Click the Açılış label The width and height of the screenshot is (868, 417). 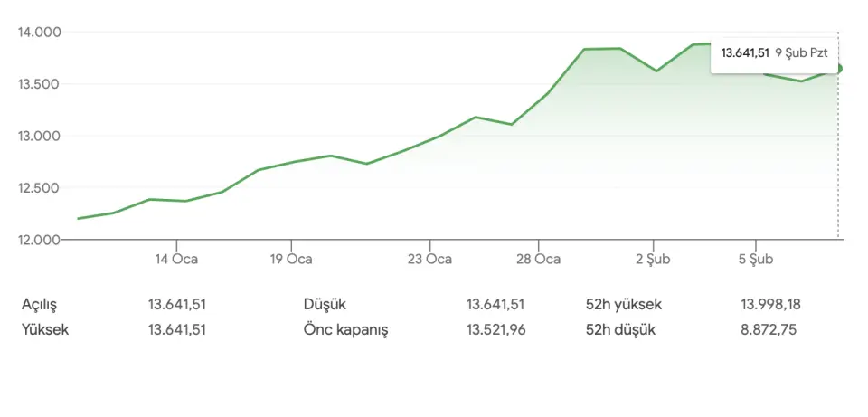click(x=44, y=305)
